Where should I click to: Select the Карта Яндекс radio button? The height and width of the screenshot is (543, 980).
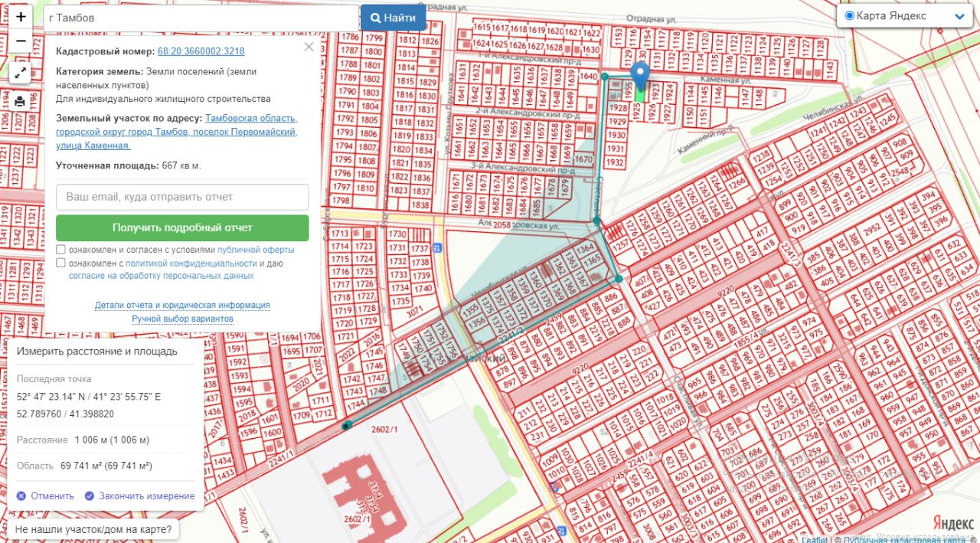(849, 16)
